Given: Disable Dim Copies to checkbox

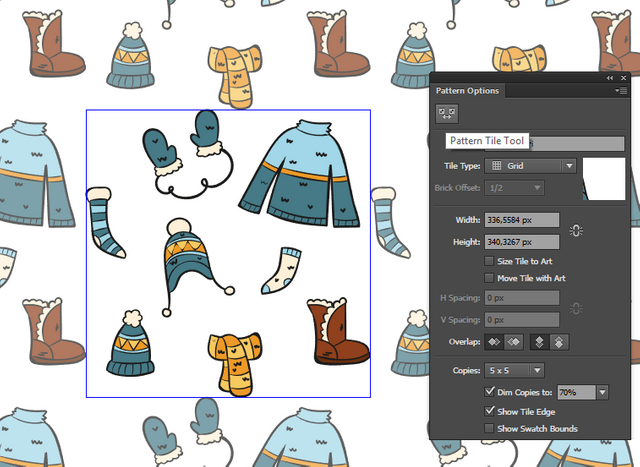Looking at the screenshot, I should coord(489,392).
